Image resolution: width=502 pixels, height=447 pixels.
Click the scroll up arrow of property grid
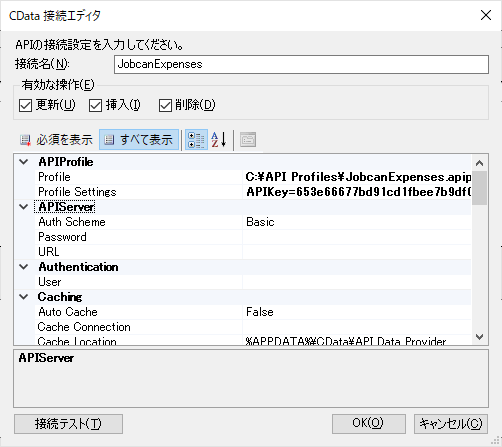point(479,163)
